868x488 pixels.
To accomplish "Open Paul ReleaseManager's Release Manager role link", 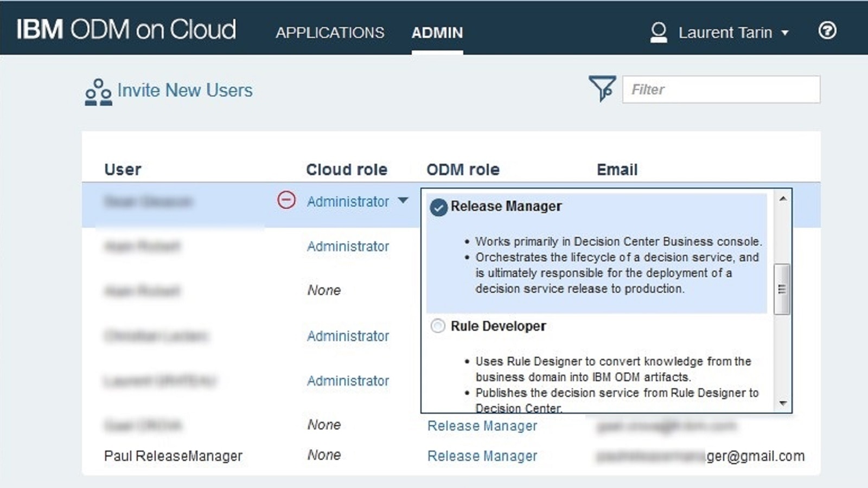I will (x=482, y=455).
